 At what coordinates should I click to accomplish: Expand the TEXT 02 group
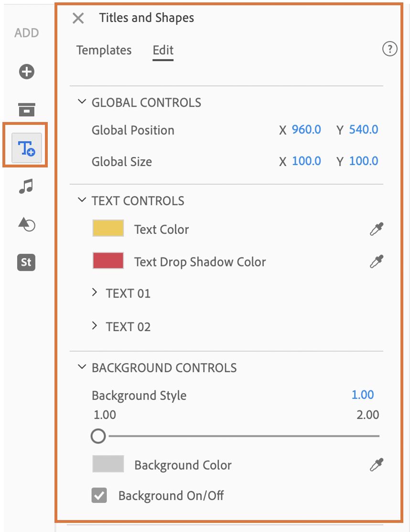click(95, 326)
